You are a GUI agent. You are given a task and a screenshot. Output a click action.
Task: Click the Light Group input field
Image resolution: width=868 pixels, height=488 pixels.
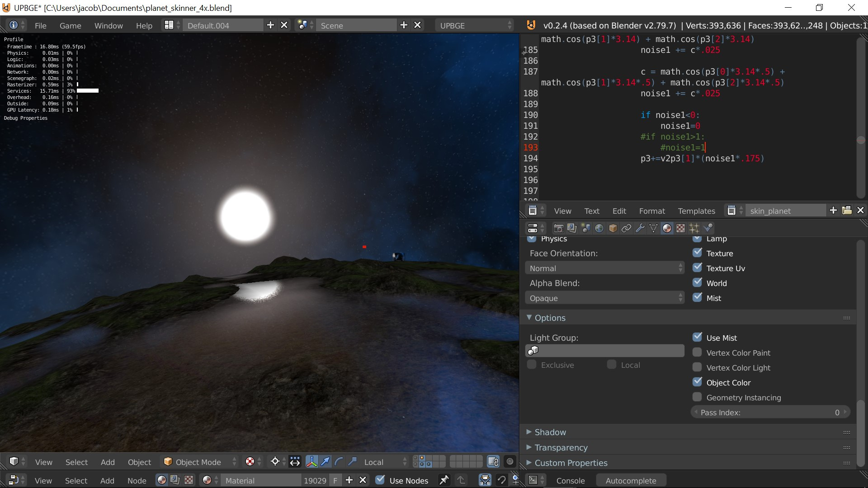604,351
